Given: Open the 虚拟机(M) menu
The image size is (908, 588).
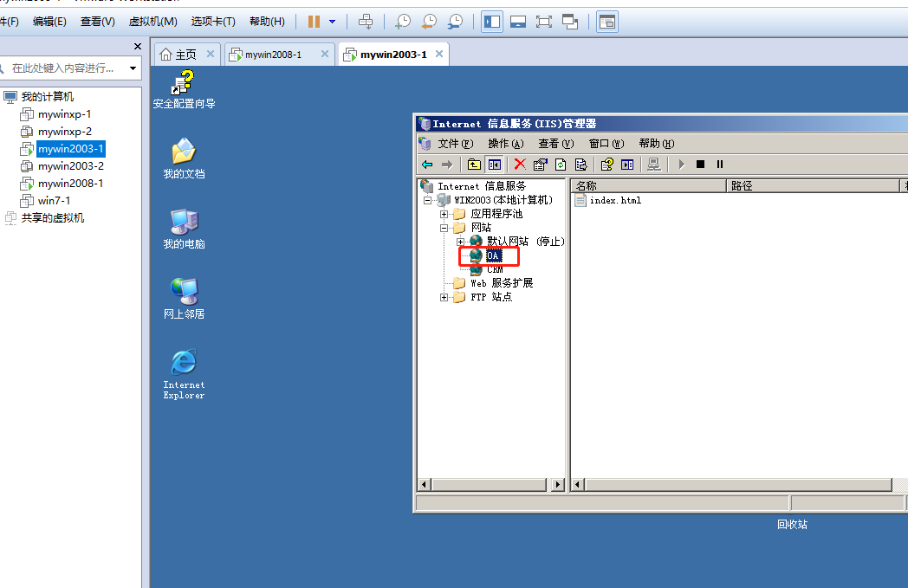Looking at the screenshot, I should click(x=152, y=22).
